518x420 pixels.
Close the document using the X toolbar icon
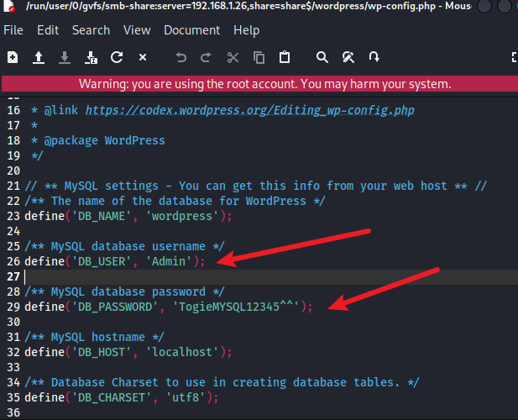point(143,57)
